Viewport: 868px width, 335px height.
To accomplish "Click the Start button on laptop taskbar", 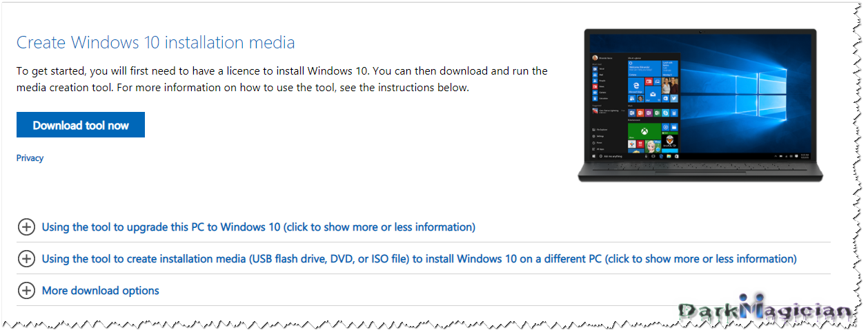I will tap(594, 156).
